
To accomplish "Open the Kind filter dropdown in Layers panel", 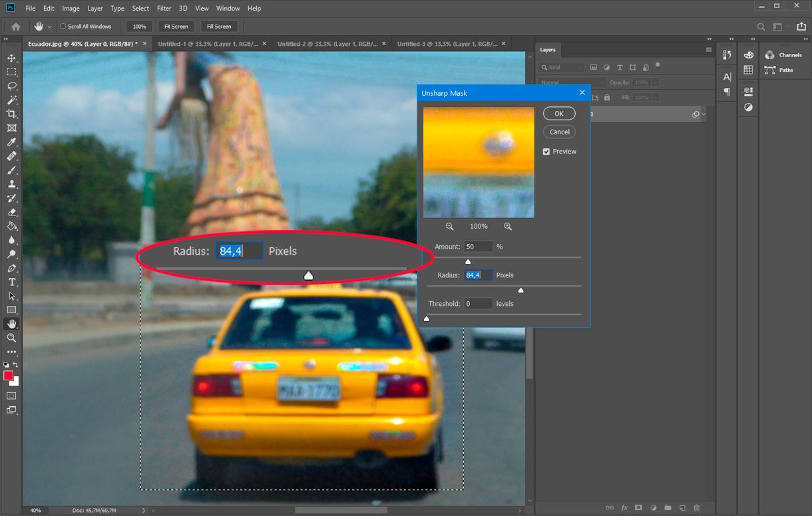I will point(561,67).
